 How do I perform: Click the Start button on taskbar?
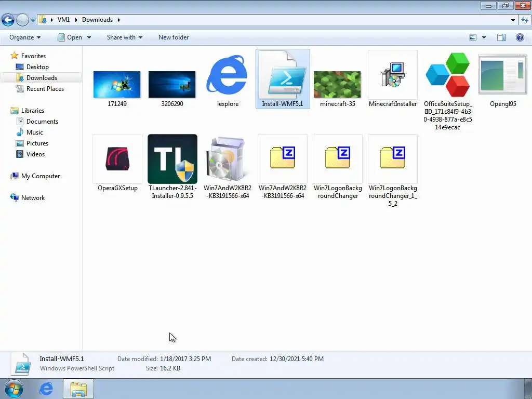[14, 389]
